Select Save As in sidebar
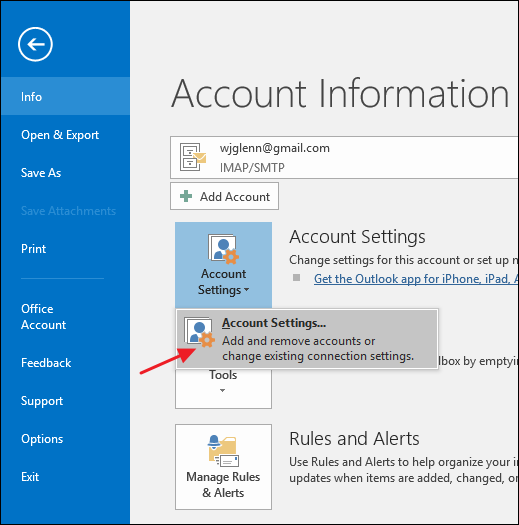The width and height of the screenshot is (519, 525). pyautogui.click(x=65, y=173)
